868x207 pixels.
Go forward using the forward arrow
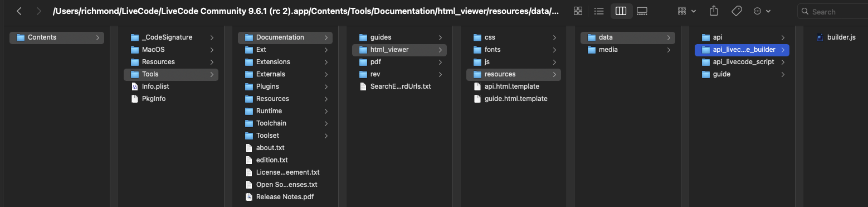click(38, 11)
